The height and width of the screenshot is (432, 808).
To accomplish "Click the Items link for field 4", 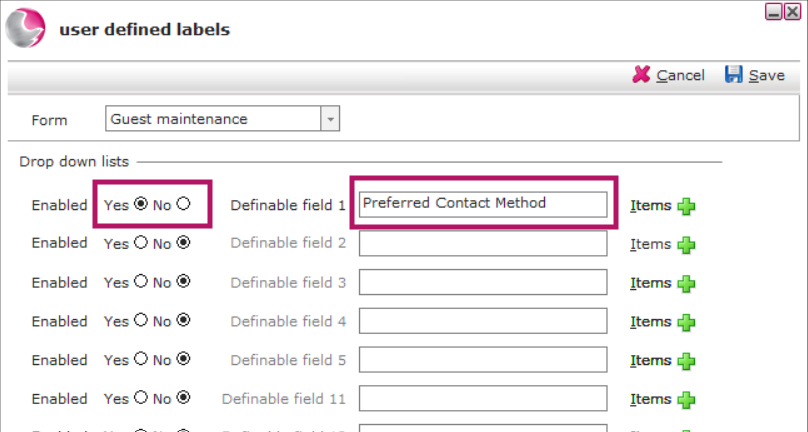I will coord(650,322).
